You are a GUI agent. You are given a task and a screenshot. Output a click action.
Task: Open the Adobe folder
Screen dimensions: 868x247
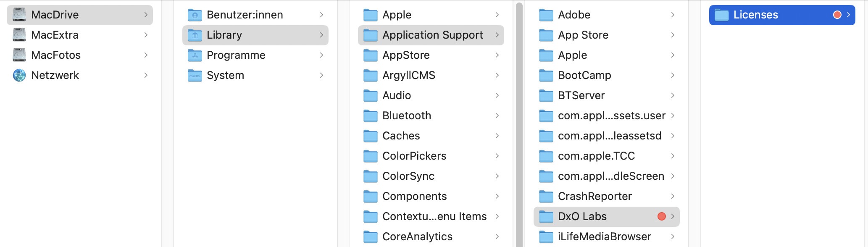click(574, 15)
